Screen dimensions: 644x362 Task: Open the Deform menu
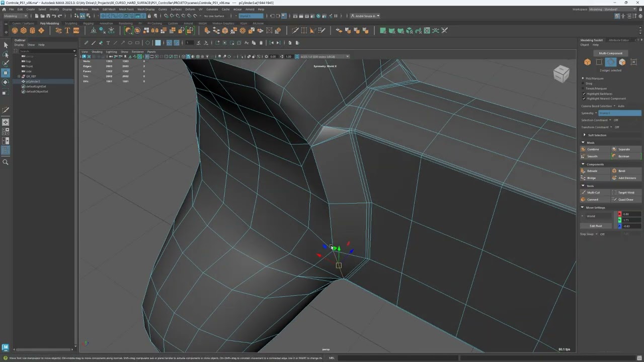pyautogui.click(x=190, y=9)
